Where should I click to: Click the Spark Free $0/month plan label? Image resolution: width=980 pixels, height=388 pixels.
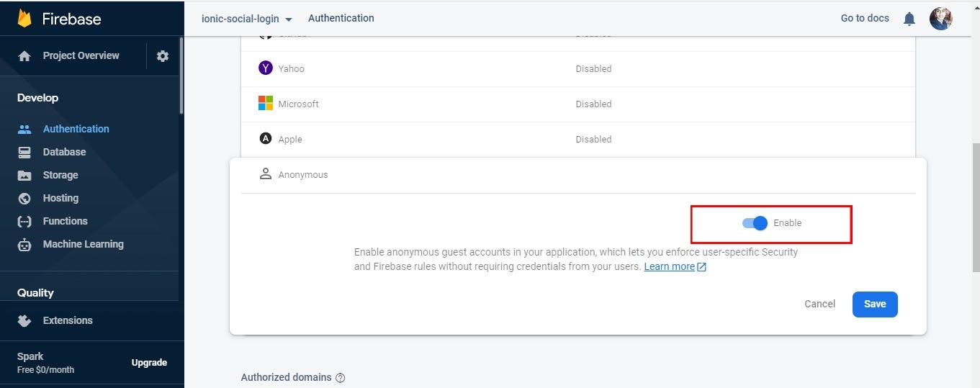45,363
